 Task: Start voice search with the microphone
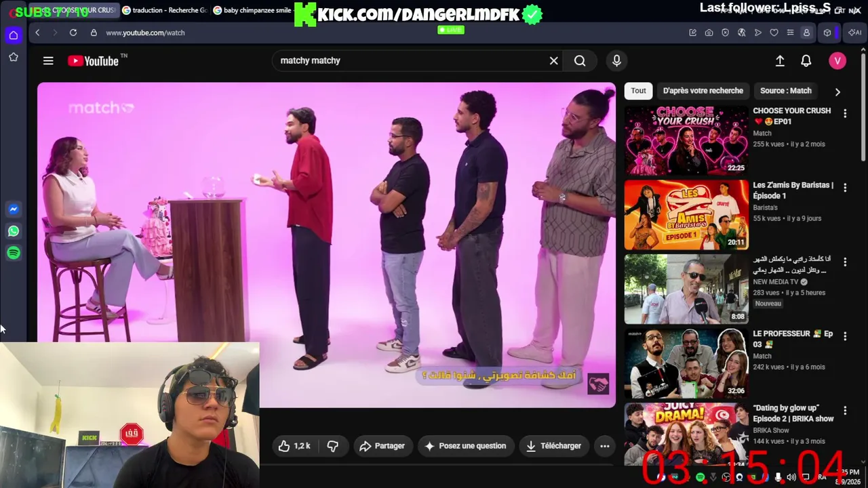click(x=616, y=61)
